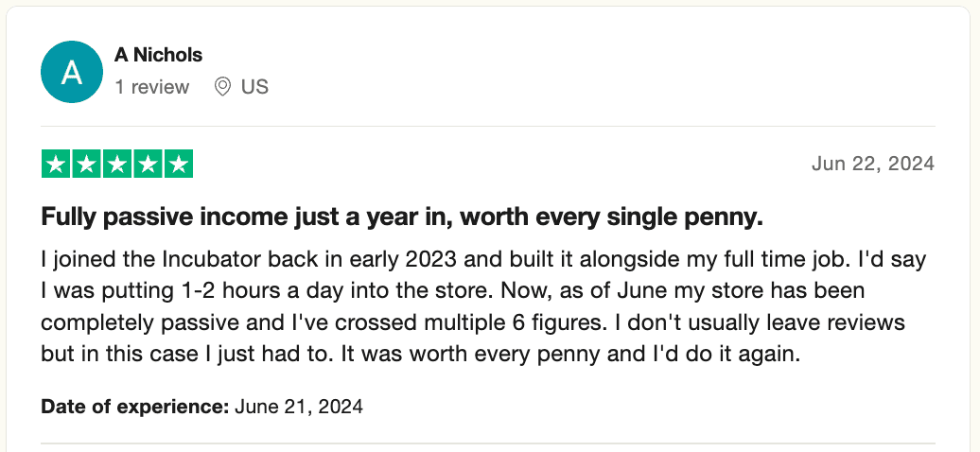980x452 pixels.
Task: Open the "Fully passive income" review title
Action: pyautogui.click(x=402, y=217)
